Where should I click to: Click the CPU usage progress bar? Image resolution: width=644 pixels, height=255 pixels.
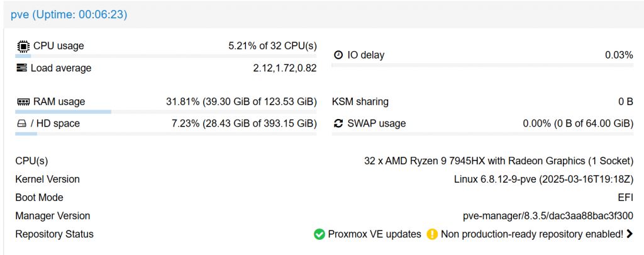coord(166,57)
